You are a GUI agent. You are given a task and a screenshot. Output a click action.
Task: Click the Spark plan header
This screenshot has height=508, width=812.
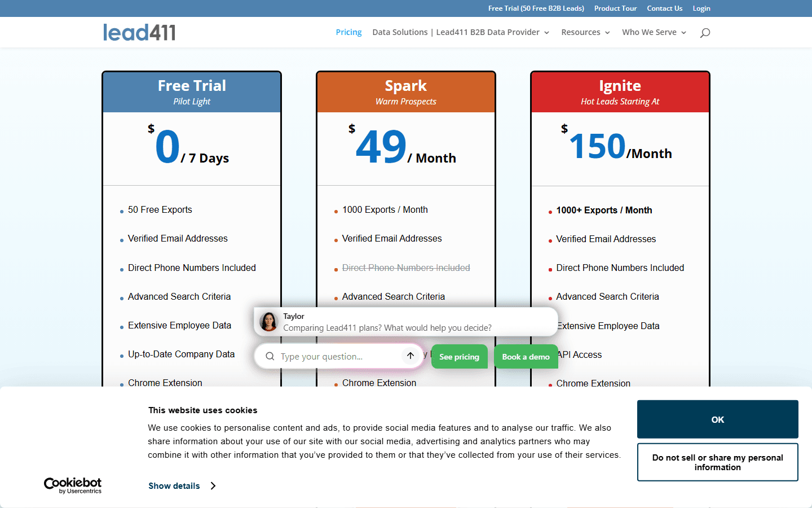pos(406,92)
